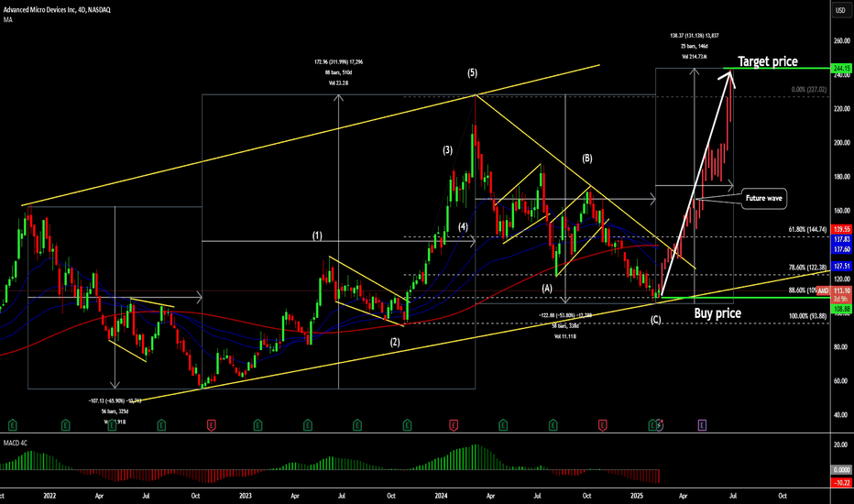Click the red -10.22 MACD value tag
854x504 pixels.
842,483
